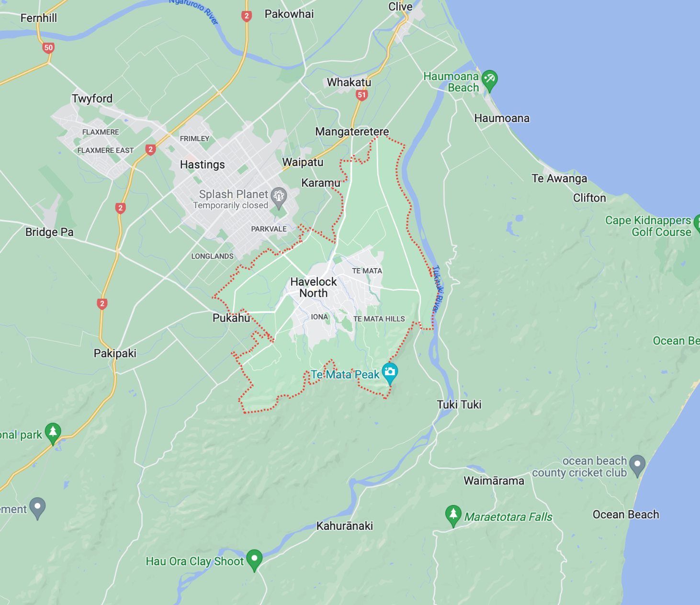Select the Haumoana Beach label text

tap(451, 82)
